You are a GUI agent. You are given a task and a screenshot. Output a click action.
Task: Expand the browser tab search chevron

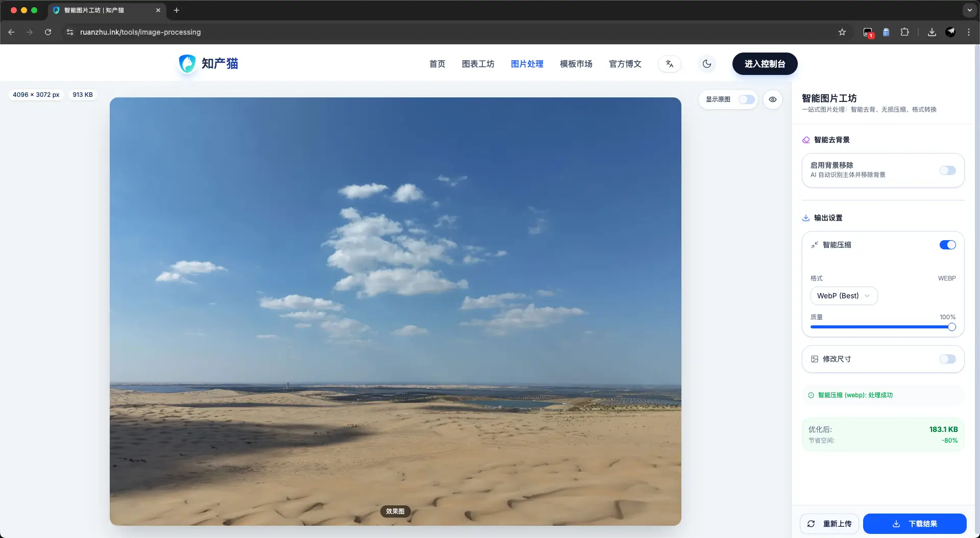click(x=969, y=10)
